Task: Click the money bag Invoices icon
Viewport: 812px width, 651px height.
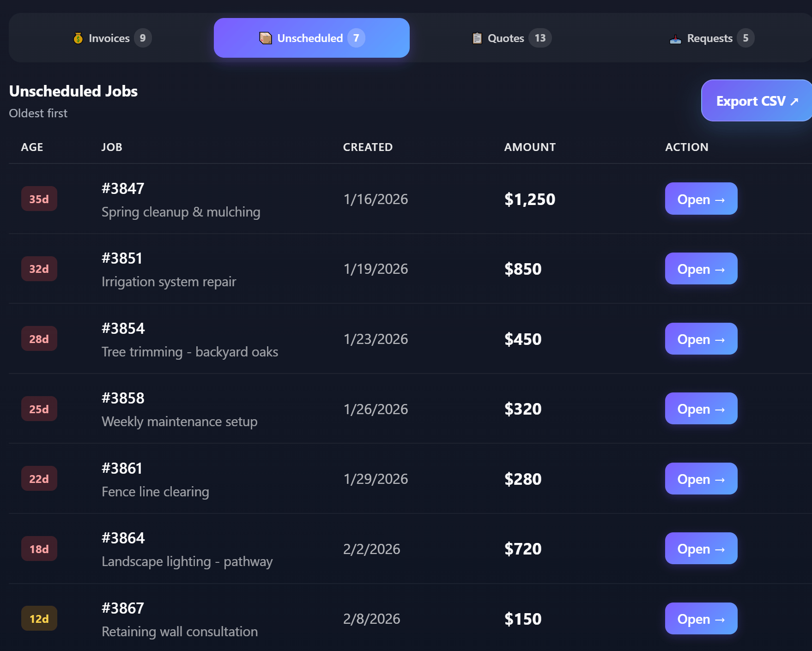Action: click(78, 38)
